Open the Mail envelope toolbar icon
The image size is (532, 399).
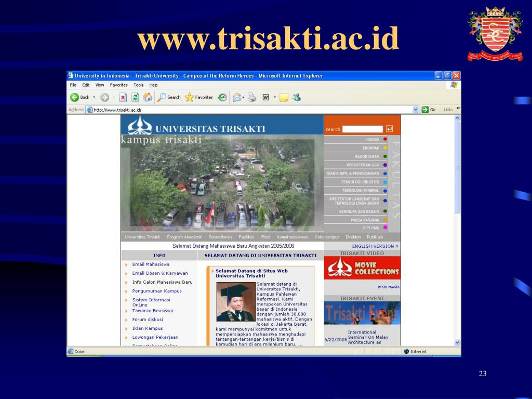pos(237,97)
